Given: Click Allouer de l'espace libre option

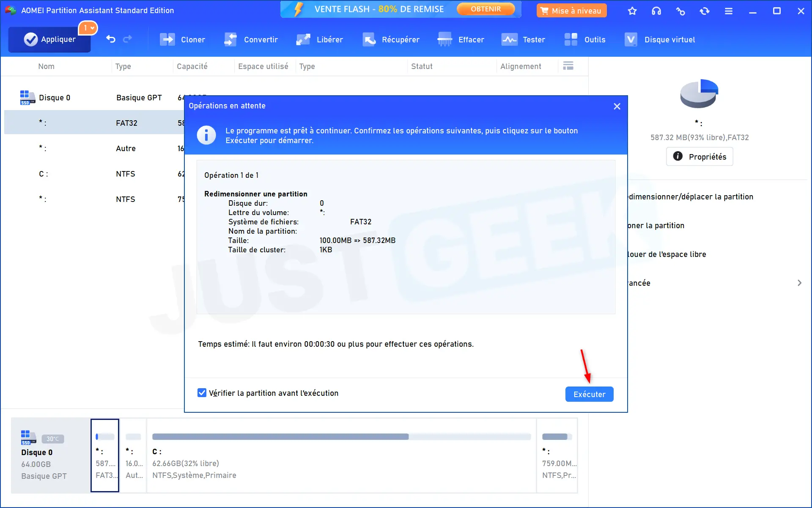Looking at the screenshot, I should click(x=667, y=254).
